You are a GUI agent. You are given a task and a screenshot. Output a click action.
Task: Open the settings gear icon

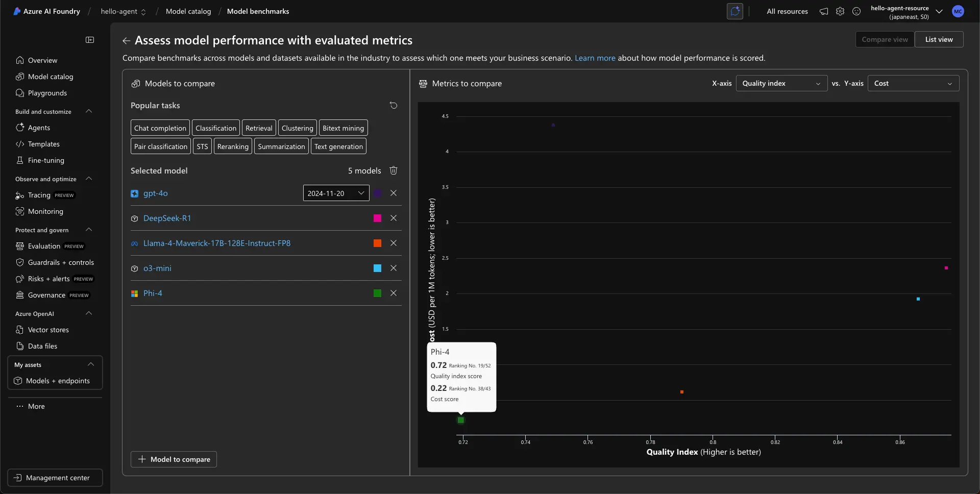point(840,11)
